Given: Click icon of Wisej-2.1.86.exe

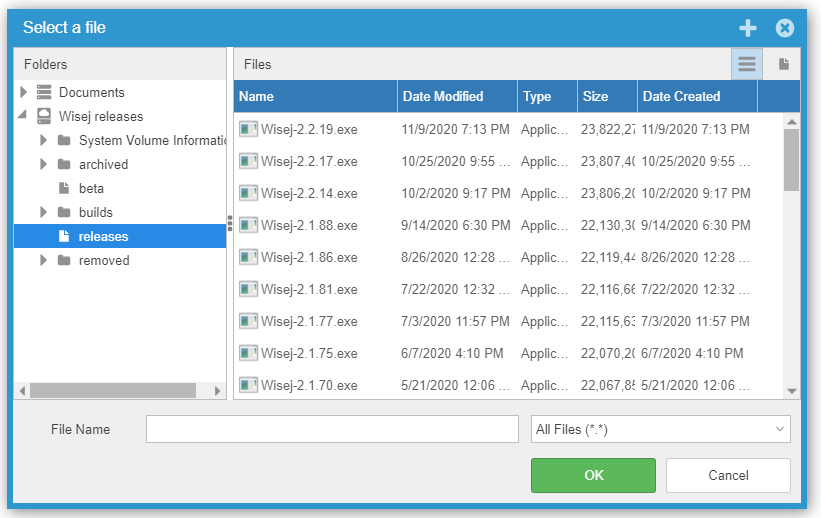Looking at the screenshot, I should (248, 257).
